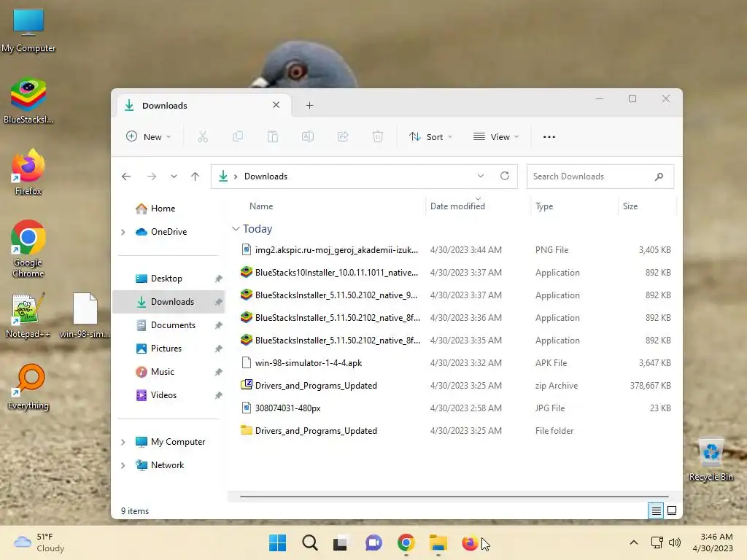The image size is (747, 560).
Task: Select img2.akspic.ru PNG file
Action: (455, 250)
